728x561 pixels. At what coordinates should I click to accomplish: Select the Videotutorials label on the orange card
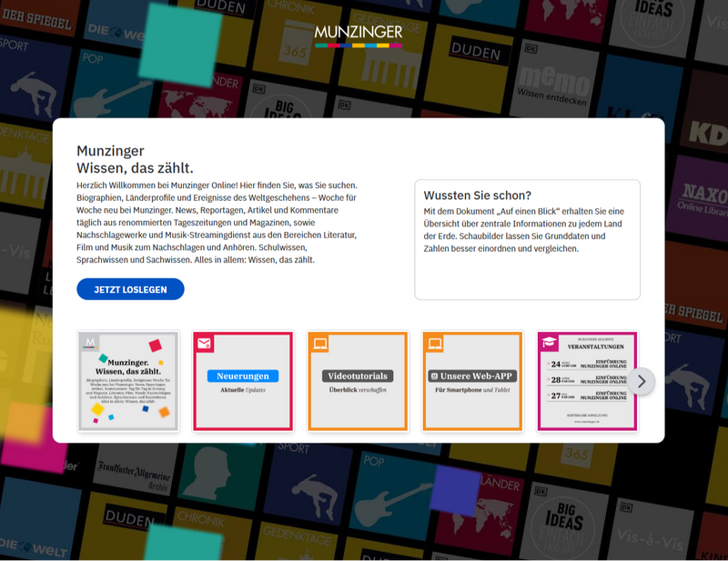358,376
